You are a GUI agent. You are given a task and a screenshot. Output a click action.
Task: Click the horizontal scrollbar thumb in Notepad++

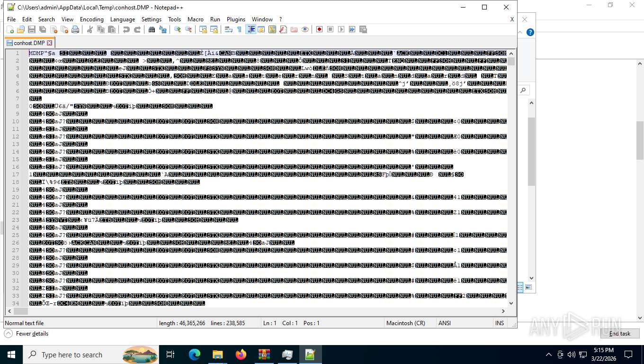[x=20, y=311]
